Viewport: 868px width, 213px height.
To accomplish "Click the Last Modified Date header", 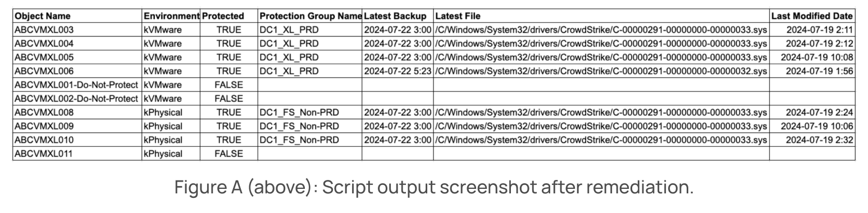I will pyautogui.click(x=812, y=16).
